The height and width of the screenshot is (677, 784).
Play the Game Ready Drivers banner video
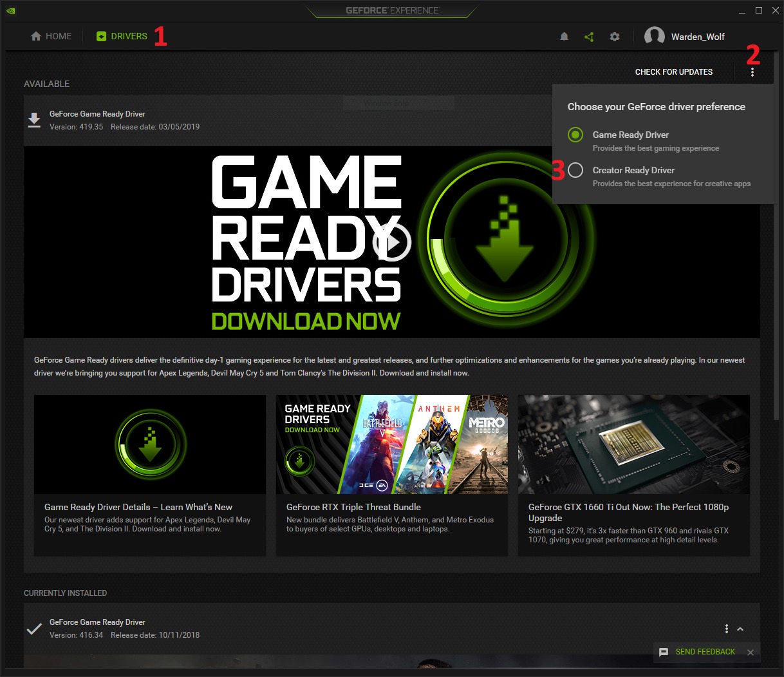point(391,243)
